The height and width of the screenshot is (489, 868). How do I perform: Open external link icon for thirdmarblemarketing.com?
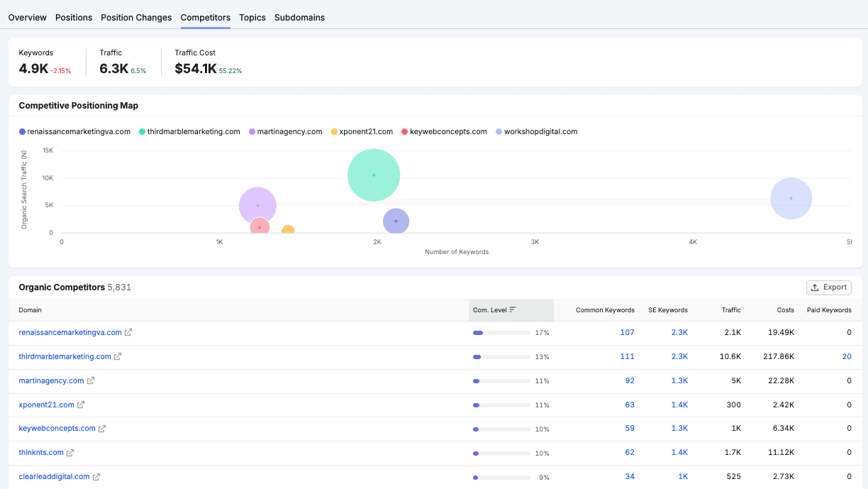pyautogui.click(x=118, y=356)
